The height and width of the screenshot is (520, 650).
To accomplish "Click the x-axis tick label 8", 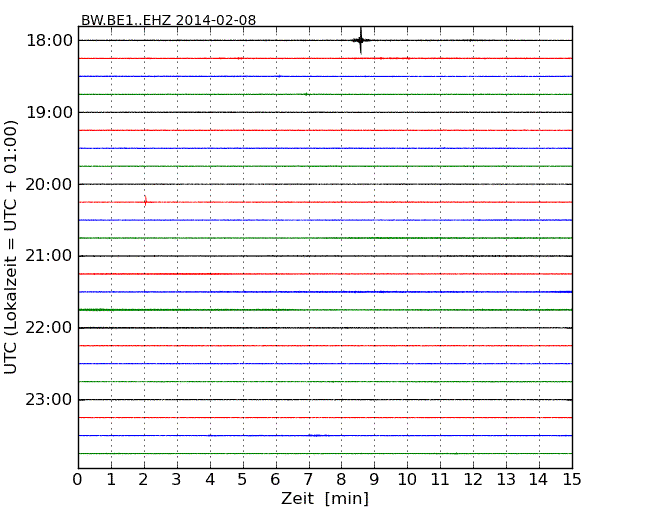I will pos(341,479).
